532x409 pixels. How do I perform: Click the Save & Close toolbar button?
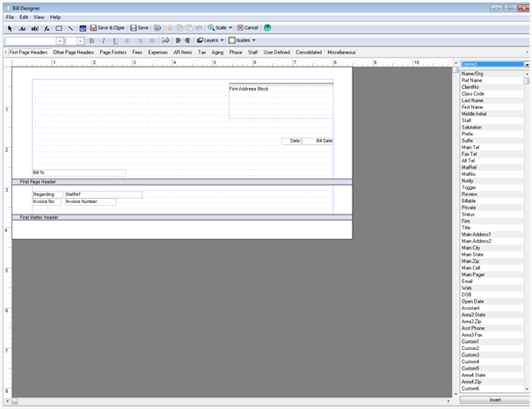pyautogui.click(x=107, y=28)
